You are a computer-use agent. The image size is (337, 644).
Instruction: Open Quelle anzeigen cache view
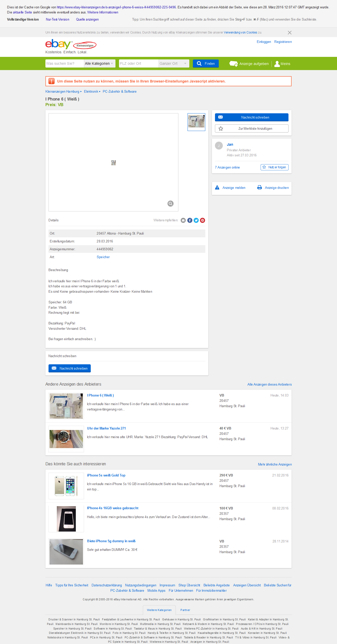click(x=87, y=20)
